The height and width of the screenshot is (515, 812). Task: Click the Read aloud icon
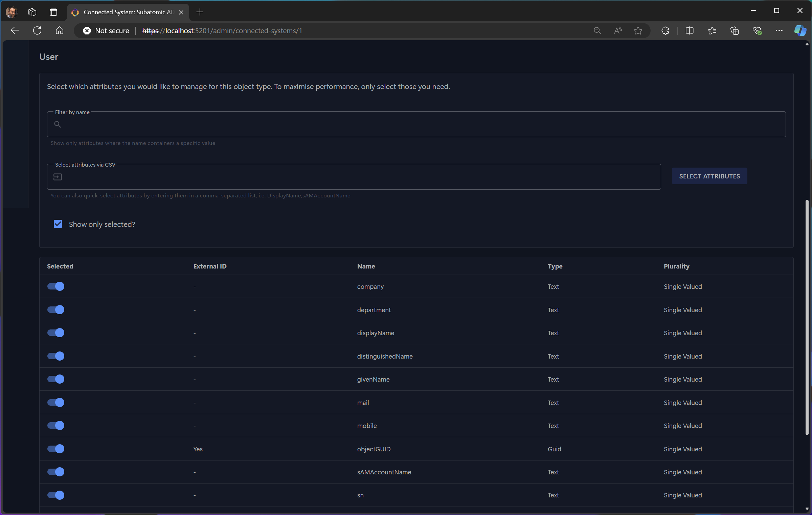point(618,30)
